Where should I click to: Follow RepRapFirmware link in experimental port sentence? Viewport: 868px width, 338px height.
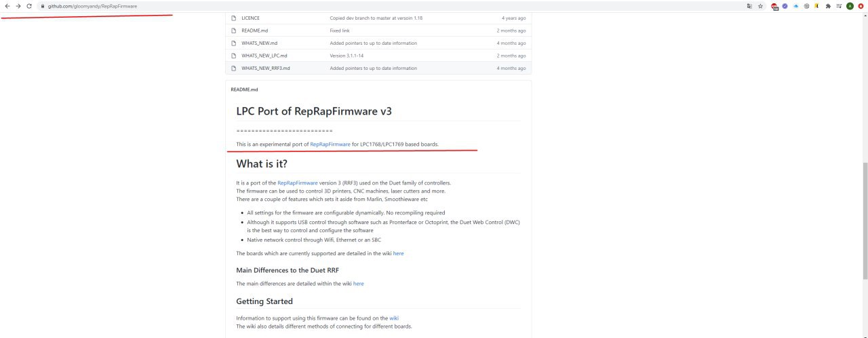pyautogui.click(x=330, y=144)
